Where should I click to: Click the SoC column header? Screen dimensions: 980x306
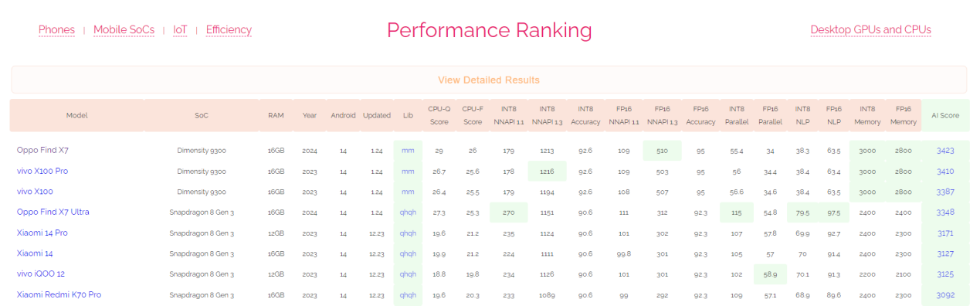[x=202, y=115]
